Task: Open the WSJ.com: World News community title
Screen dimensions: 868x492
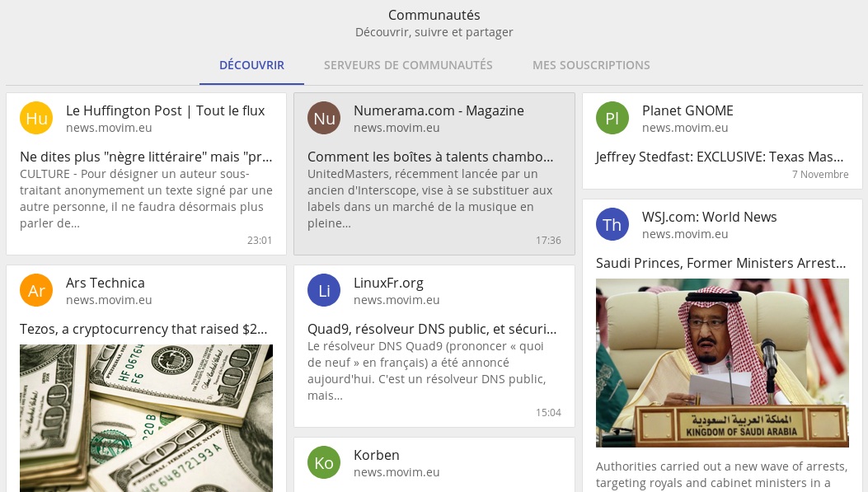Action: [709, 217]
